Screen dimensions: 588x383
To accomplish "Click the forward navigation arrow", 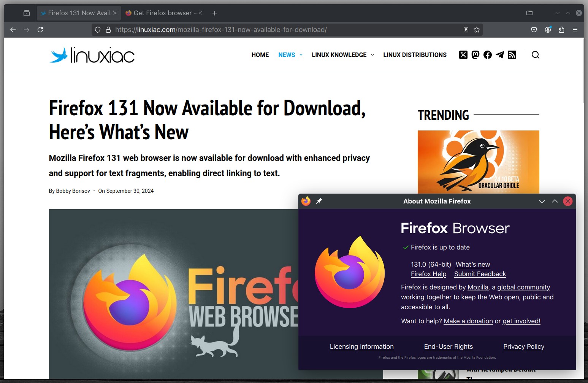I will [x=27, y=30].
